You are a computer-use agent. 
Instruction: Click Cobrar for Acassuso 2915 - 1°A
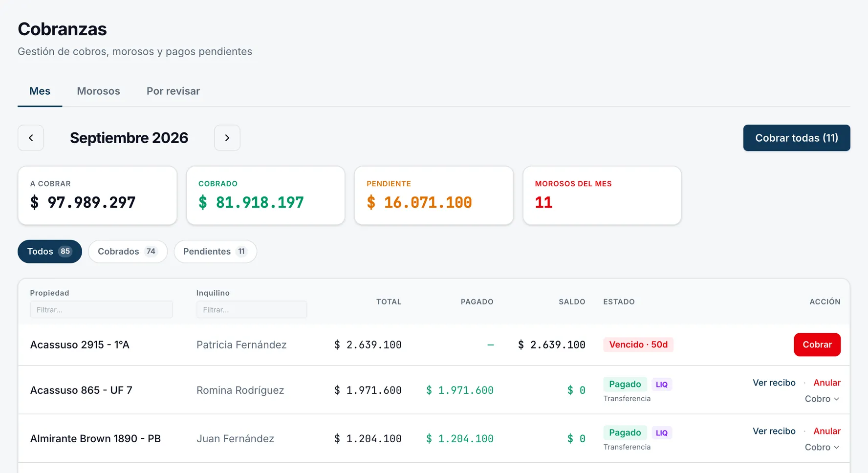tap(817, 344)
